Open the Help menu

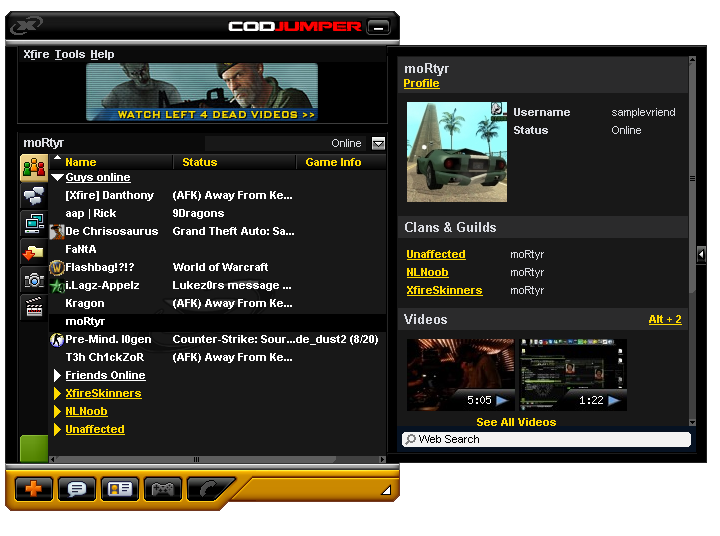coord(102,54)
